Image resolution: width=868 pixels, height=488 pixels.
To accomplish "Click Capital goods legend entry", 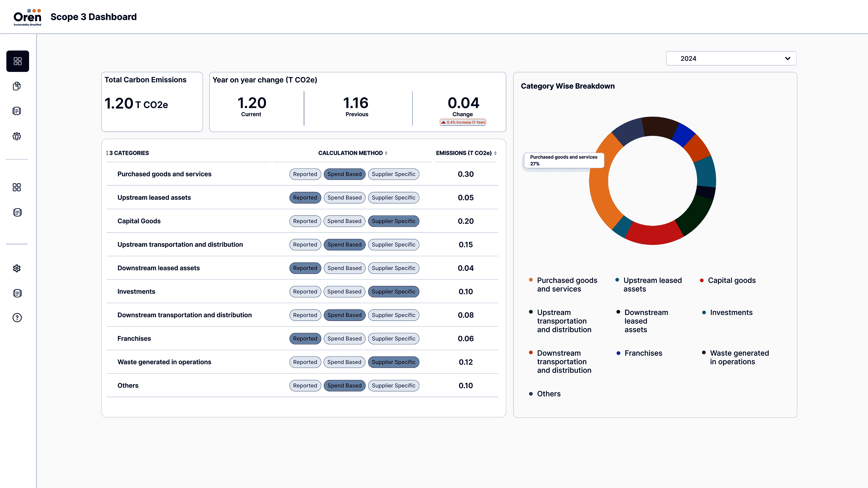I will pyautogui.click(x=731, y=280).
